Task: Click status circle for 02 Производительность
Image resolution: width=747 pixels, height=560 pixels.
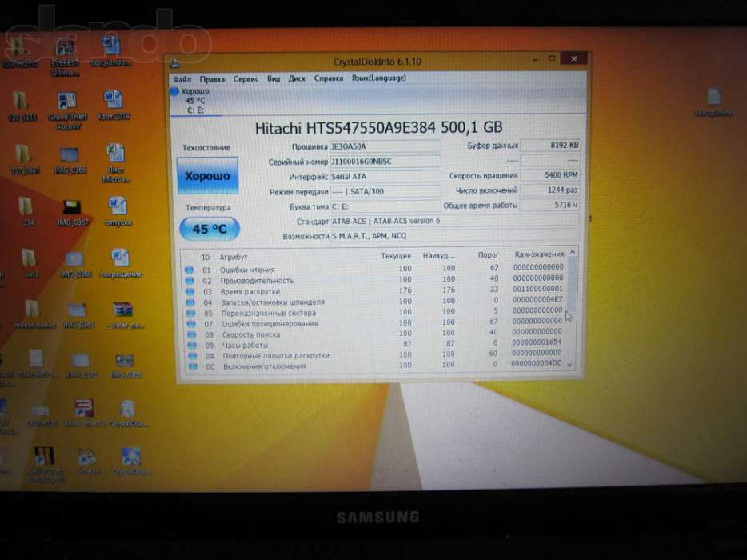Action: (190, 281)
